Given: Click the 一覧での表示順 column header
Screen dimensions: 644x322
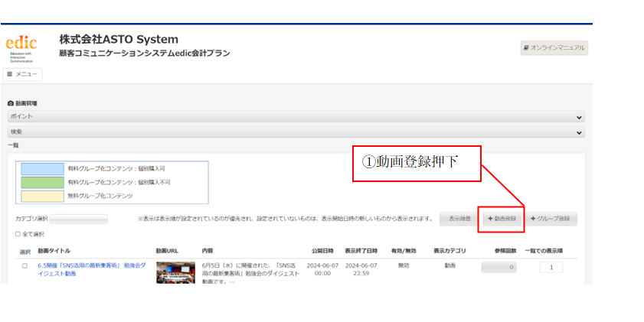Looking at the screenshot, I should point(544,251).
